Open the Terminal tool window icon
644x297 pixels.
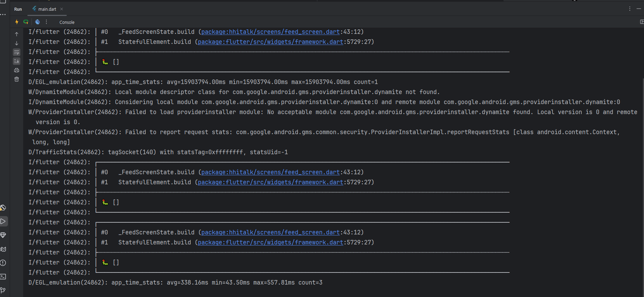3,277
